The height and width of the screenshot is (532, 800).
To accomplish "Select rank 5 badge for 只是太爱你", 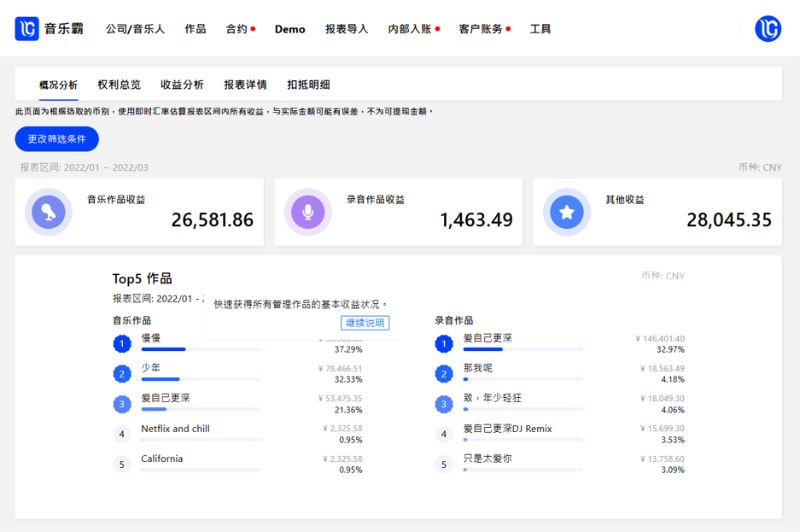I will [444, 465].
